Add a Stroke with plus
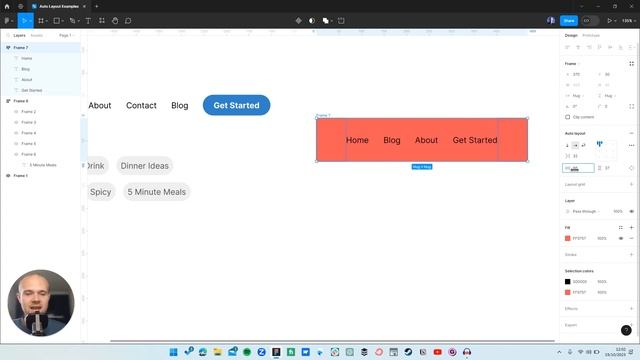 click(631, 254)
